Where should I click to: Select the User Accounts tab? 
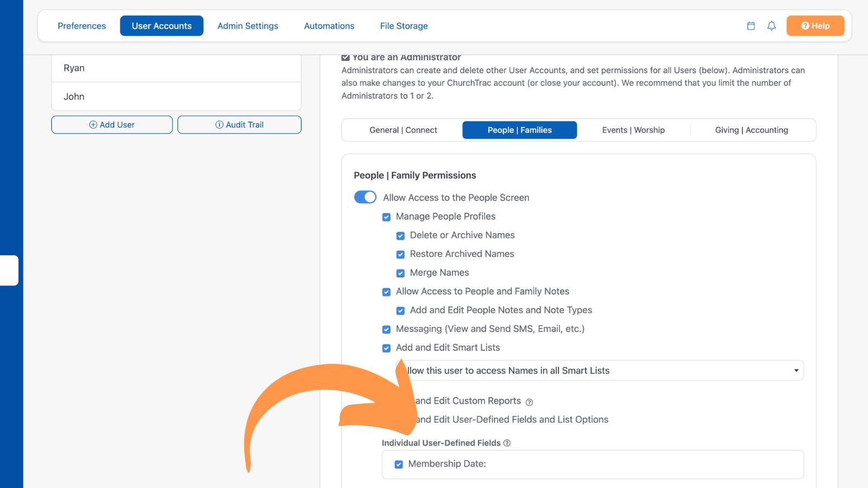pyautogui.click(x=162, y=25)
